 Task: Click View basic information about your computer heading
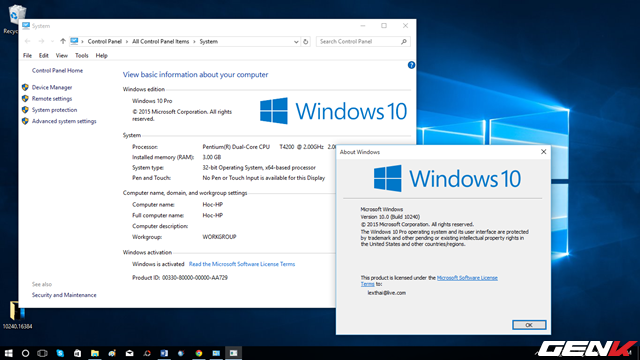click(196, 75)
